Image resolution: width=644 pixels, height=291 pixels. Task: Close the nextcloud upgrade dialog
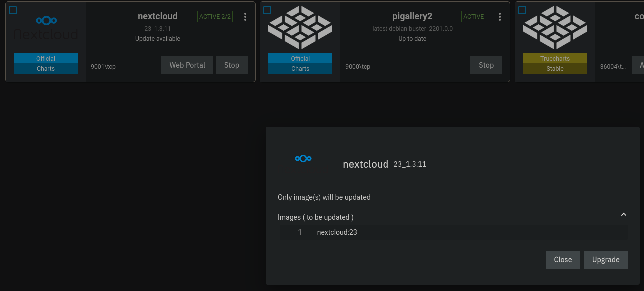pos(563,260)
